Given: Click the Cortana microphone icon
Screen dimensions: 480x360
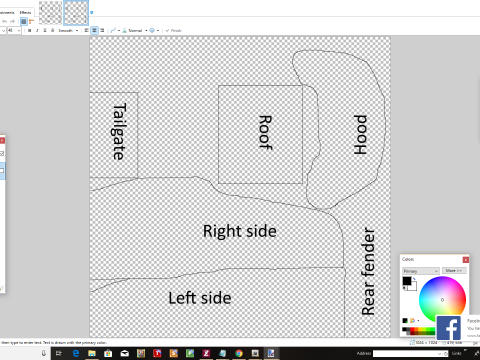Looking at the screenshot, I should click(x=44, y=353).
